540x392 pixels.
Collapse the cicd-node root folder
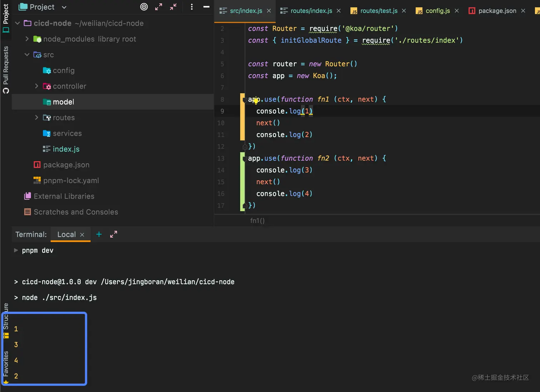tap(17, 23)
